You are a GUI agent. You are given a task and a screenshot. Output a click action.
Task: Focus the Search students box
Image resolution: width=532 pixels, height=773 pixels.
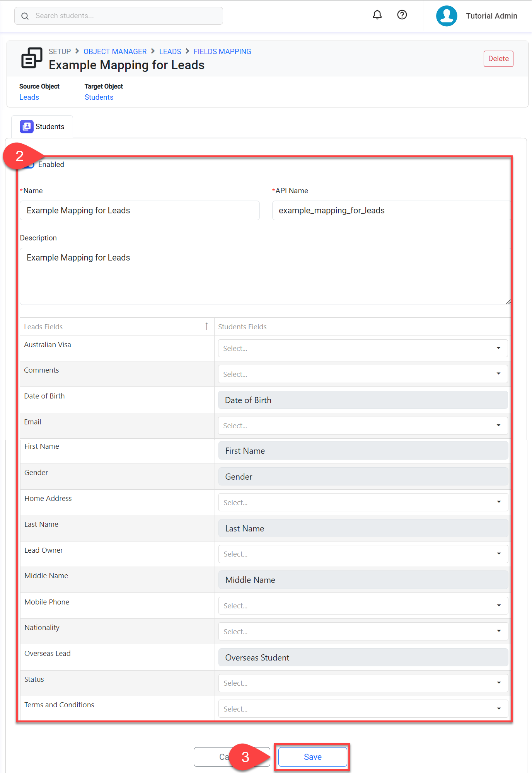click(x=124, y=16)
